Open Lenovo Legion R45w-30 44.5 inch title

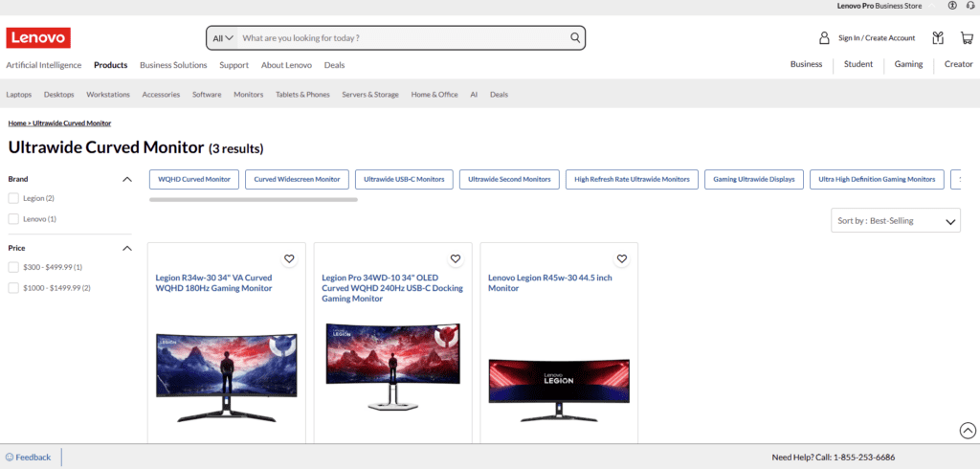tap(550, 282)
